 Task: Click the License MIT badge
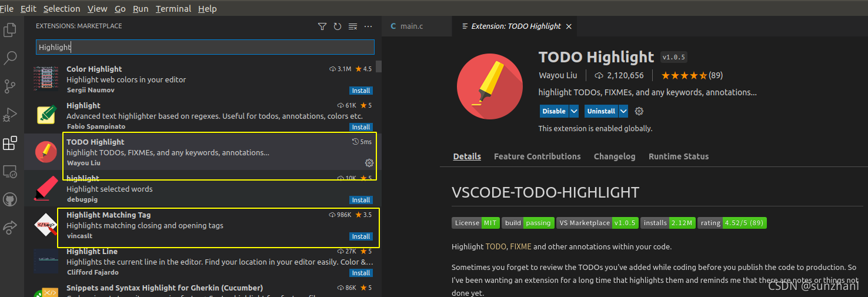click(476, 223)
